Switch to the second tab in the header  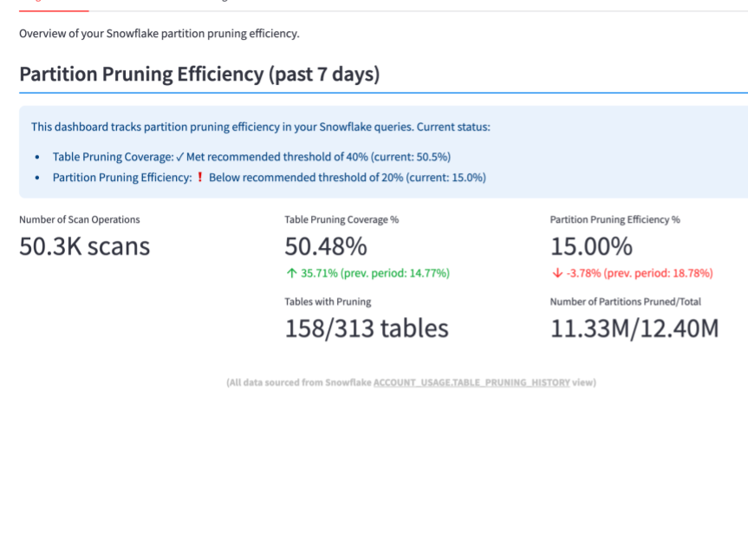[x=224, y=3]
